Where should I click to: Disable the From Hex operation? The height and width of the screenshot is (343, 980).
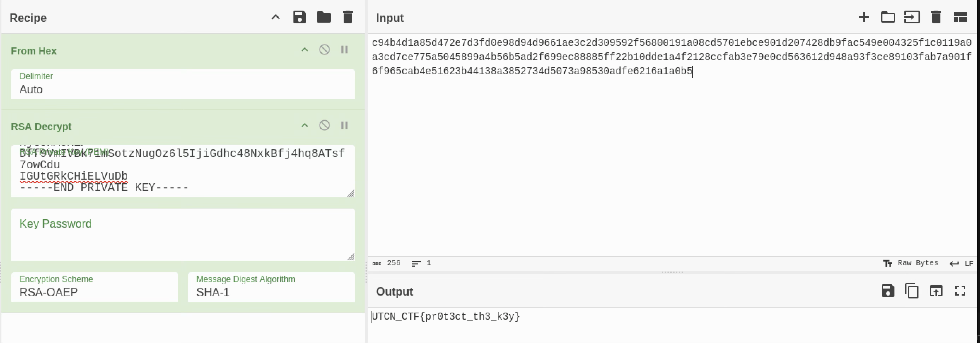point(324,50)
